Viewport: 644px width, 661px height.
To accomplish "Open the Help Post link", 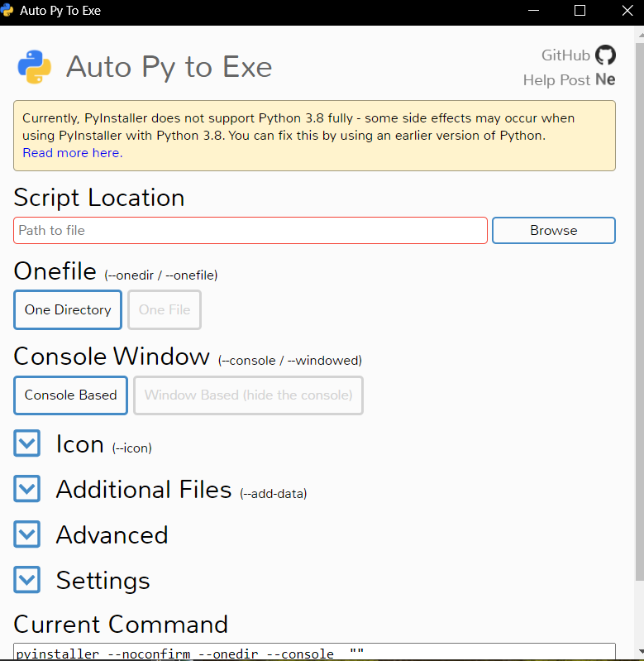I will click(557, 80).
